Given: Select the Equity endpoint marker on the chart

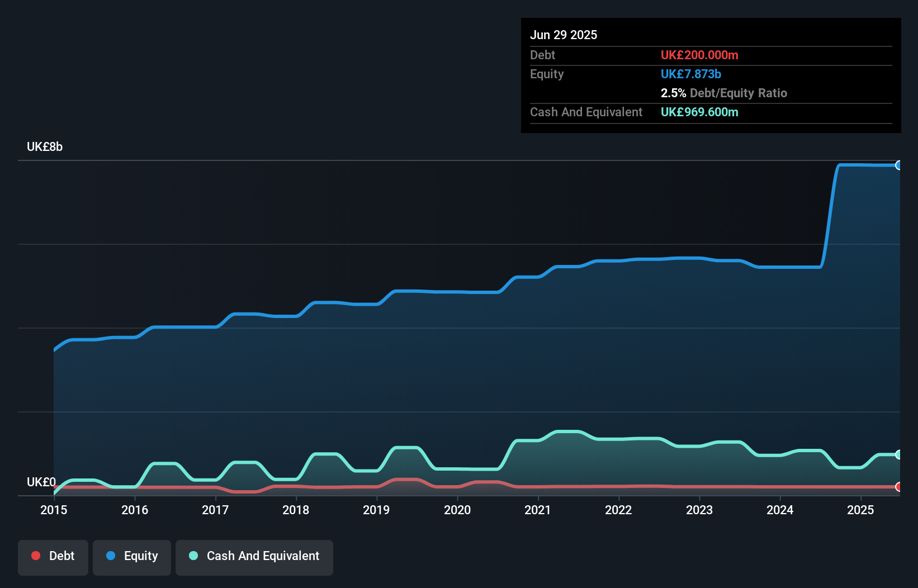Looking at the screenshot, I should coord(899,165).
